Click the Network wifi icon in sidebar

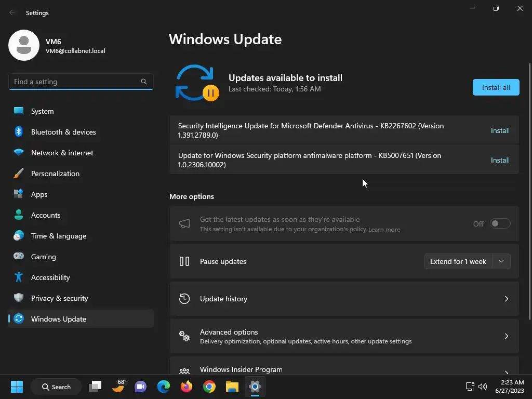19,152
